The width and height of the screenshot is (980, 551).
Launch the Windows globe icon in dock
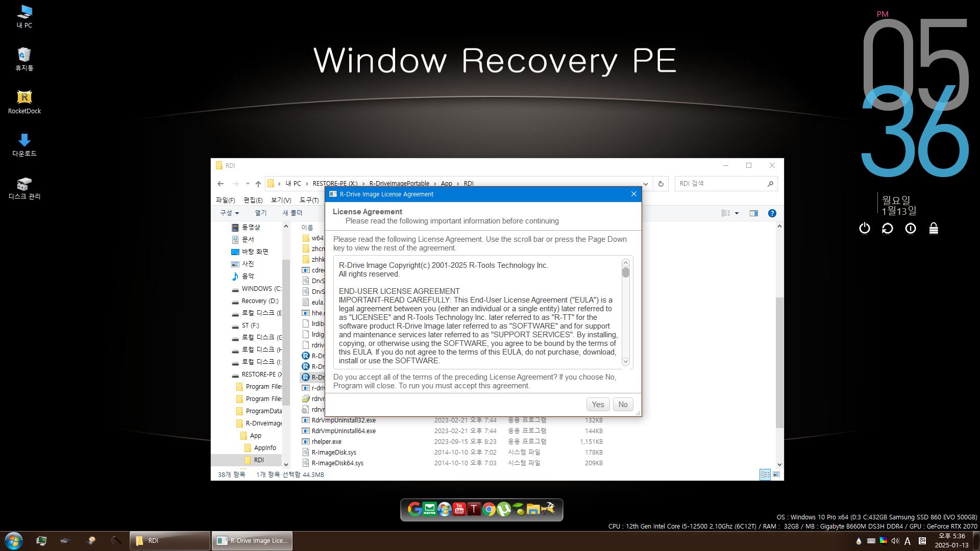pyautogui.click(x=445, y=509)
